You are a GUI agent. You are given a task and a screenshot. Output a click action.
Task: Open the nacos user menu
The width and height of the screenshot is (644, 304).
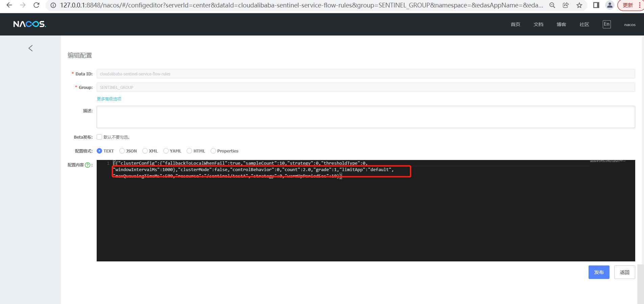(630, 25)
